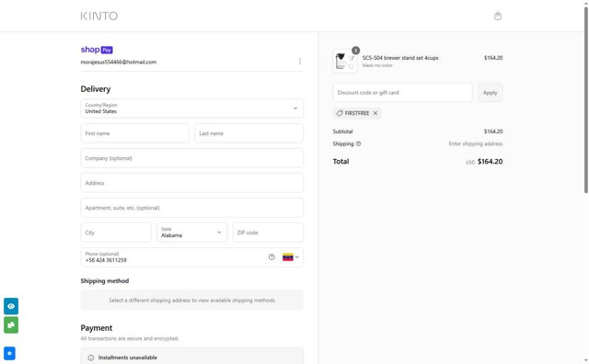Image resolution: width=589 pixels, height=364 pixels.
Task: Focus the First name field
Action: click(x=135, y=133)
